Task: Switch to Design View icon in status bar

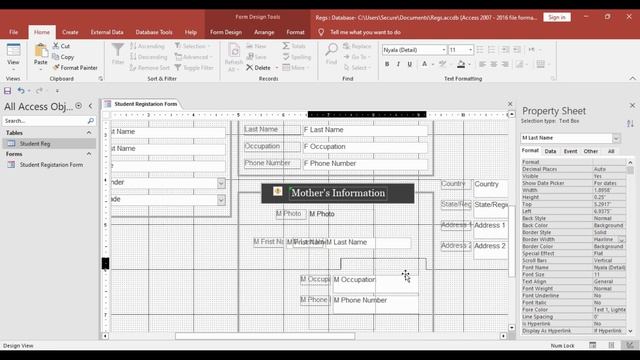Action: pyautogui.click(x=629, y=345)
